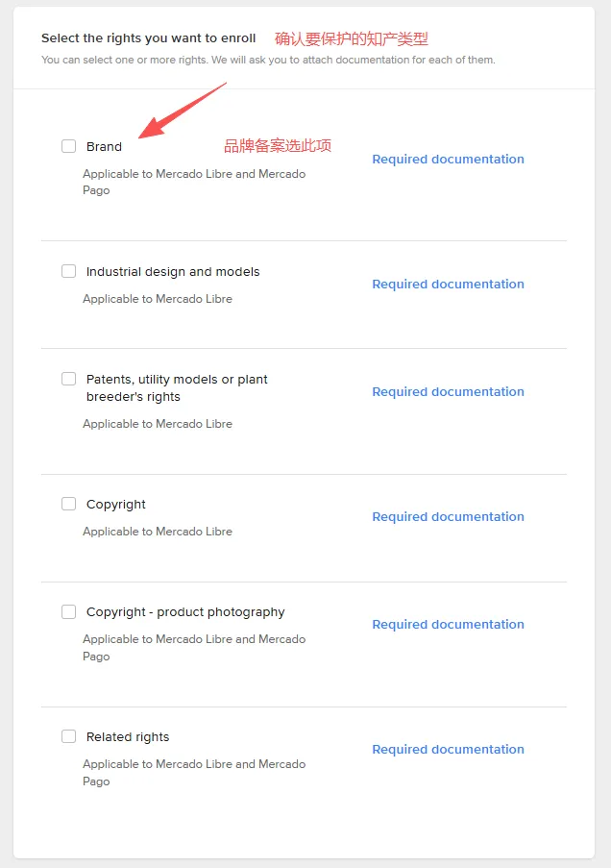Select the Copyright checkbox
This screenshot has width=611, height=868.
click(69, 504)
